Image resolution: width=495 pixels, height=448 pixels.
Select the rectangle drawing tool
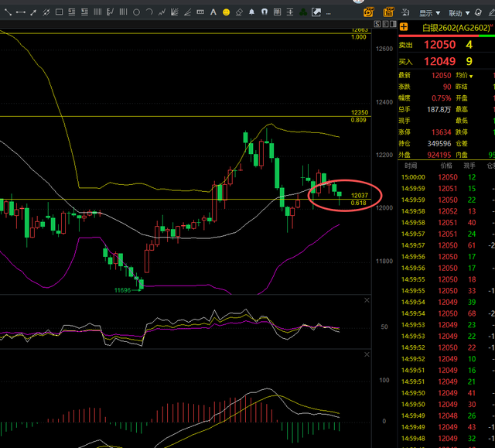click(59, 12)
